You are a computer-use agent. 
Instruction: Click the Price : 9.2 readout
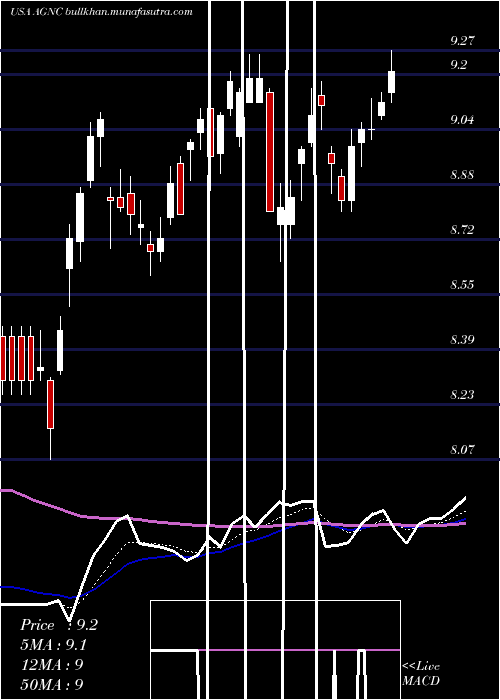click(x=58, y=625)
